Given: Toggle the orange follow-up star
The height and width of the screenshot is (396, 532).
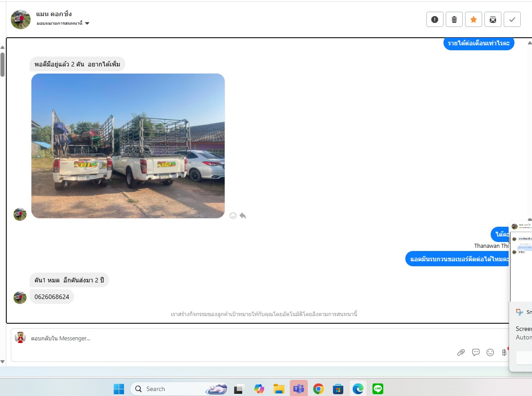Looking at the screenshot, I should (473, 19).
